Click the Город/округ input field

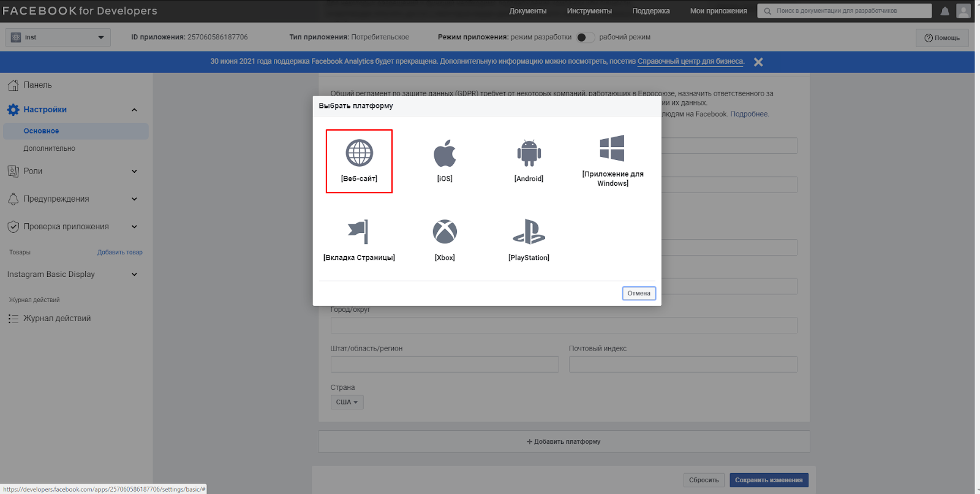[563, 325]
